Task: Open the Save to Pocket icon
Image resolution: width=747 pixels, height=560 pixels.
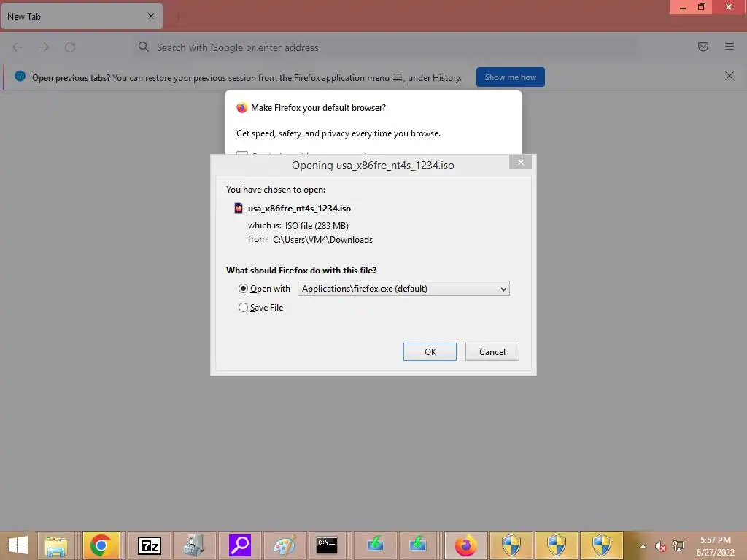Action: tap(703, 47)
